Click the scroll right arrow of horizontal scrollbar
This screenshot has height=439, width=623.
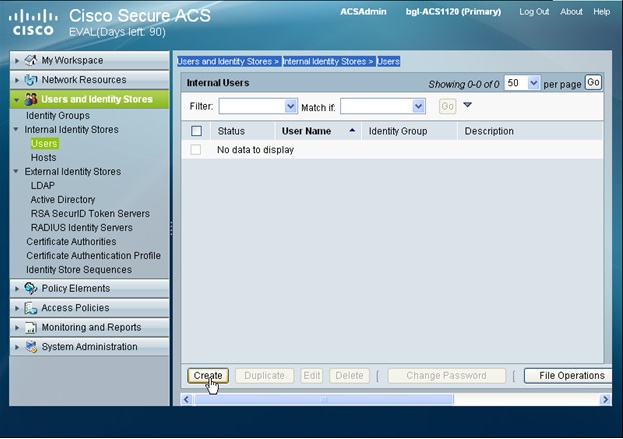click(605, 399)
